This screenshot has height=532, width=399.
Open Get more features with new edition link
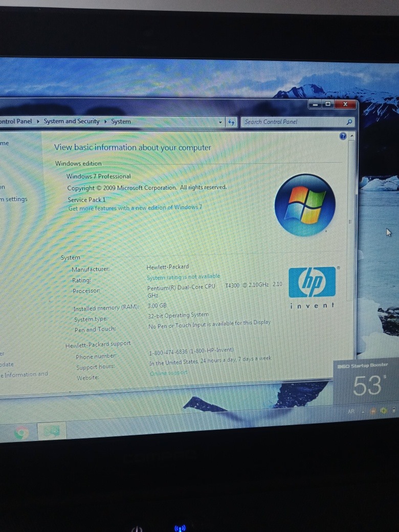point(135,208)
